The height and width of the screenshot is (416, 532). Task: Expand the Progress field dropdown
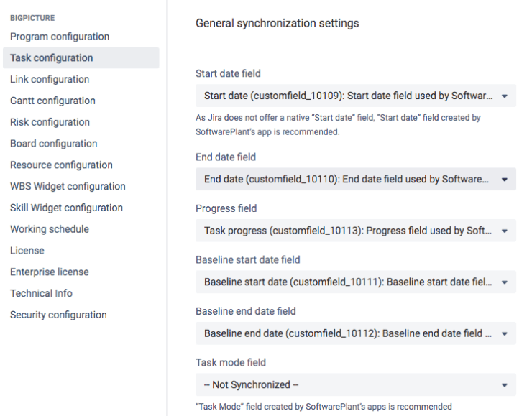click(355, 231)
